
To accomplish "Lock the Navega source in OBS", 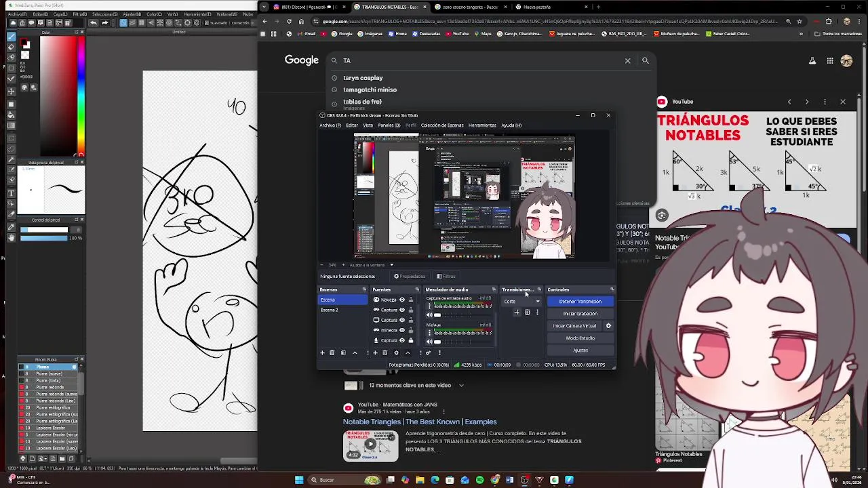I will (x=411, y=300).
